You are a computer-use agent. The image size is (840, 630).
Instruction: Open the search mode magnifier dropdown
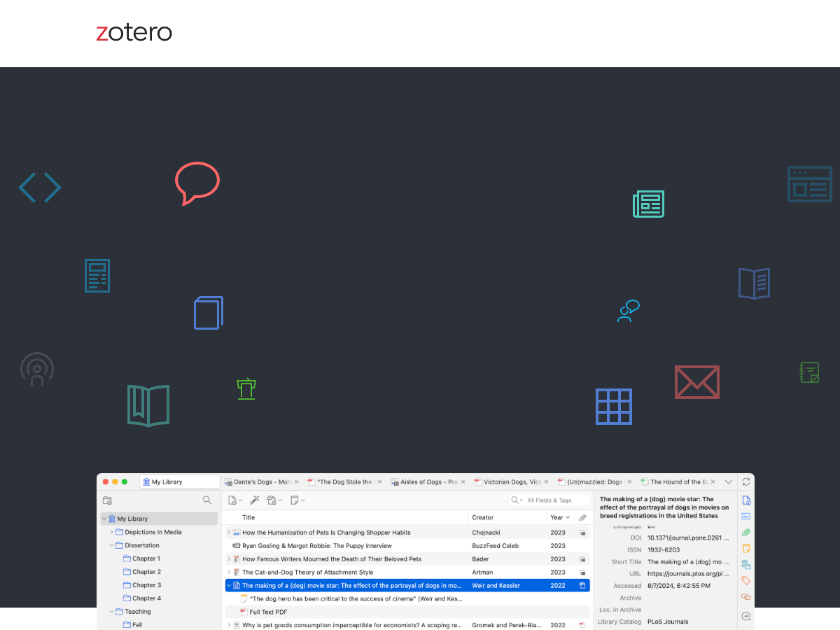(517, 500)
